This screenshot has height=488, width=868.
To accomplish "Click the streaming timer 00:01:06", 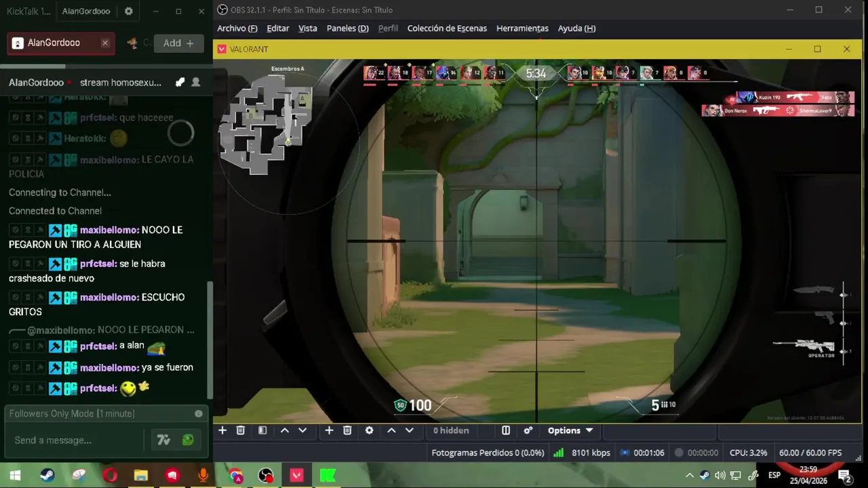I will (x=649, y=453).
